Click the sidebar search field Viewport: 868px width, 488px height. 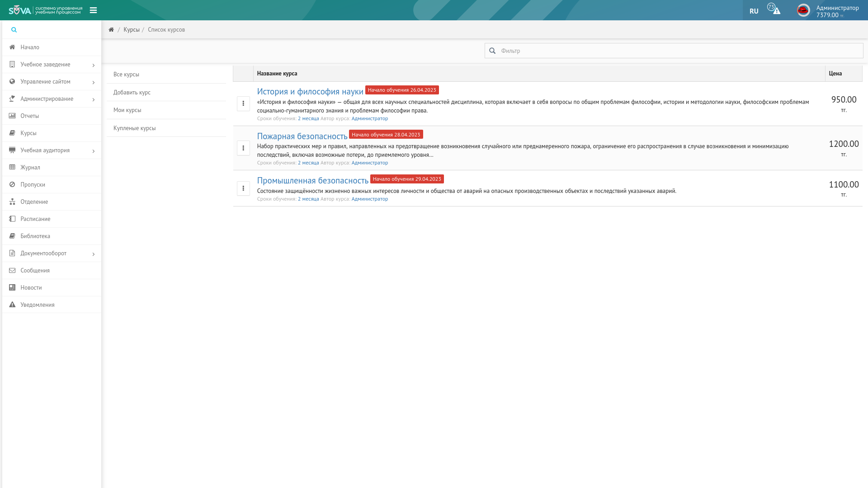52,30
